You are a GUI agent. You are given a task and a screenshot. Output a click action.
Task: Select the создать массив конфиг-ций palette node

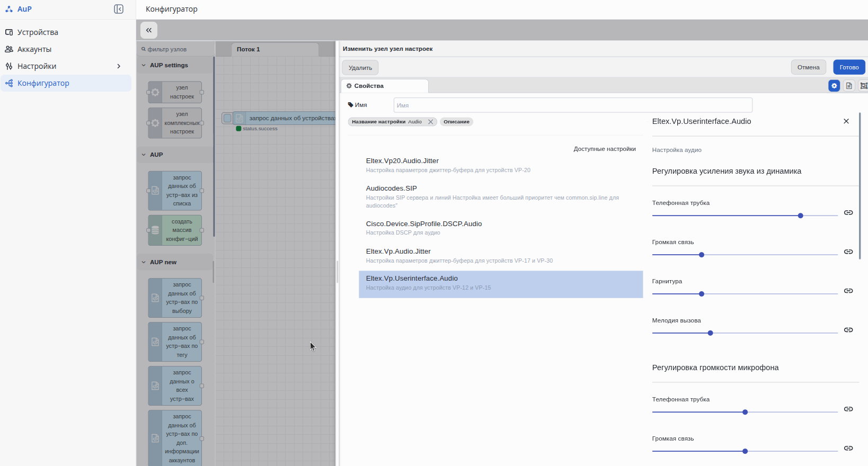point(175,230)
